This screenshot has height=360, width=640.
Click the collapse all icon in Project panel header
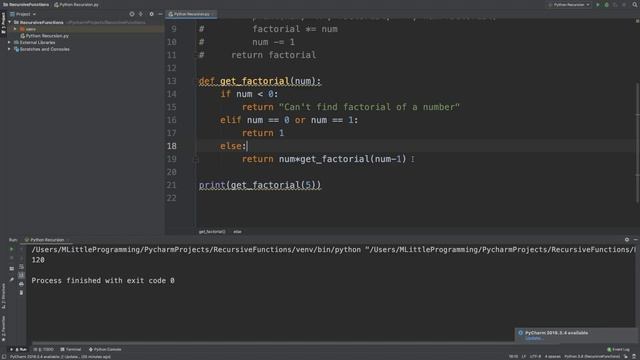coord(141,14)
